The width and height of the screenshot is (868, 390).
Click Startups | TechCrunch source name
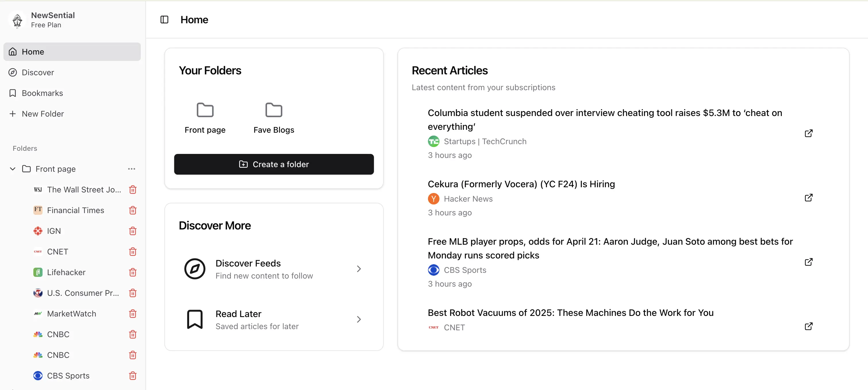485,142
